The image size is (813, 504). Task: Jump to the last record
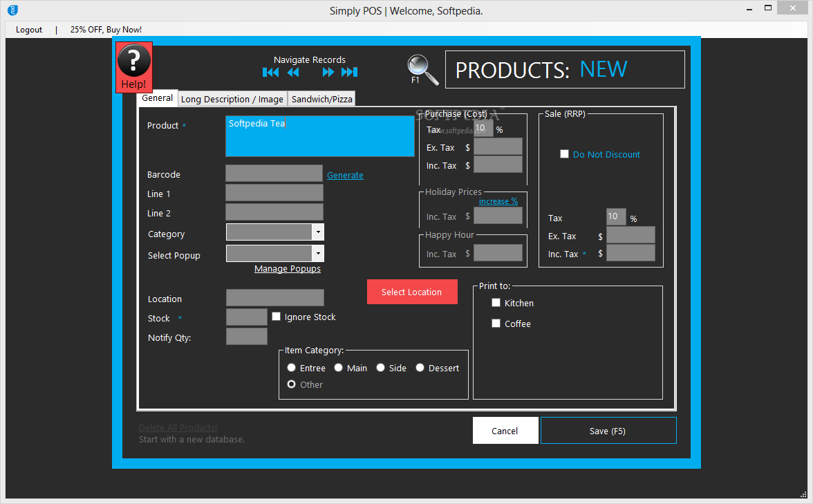[x=350, y=72]
